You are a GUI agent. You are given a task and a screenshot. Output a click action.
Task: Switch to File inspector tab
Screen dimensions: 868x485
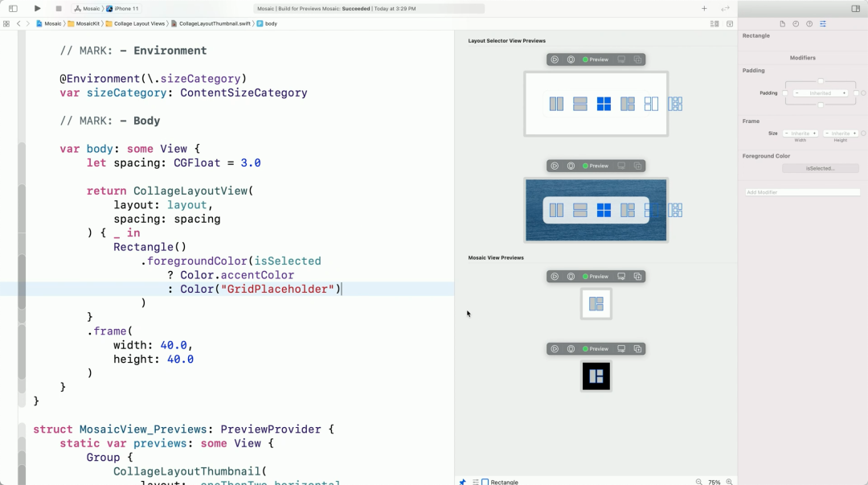click(782, 24)
